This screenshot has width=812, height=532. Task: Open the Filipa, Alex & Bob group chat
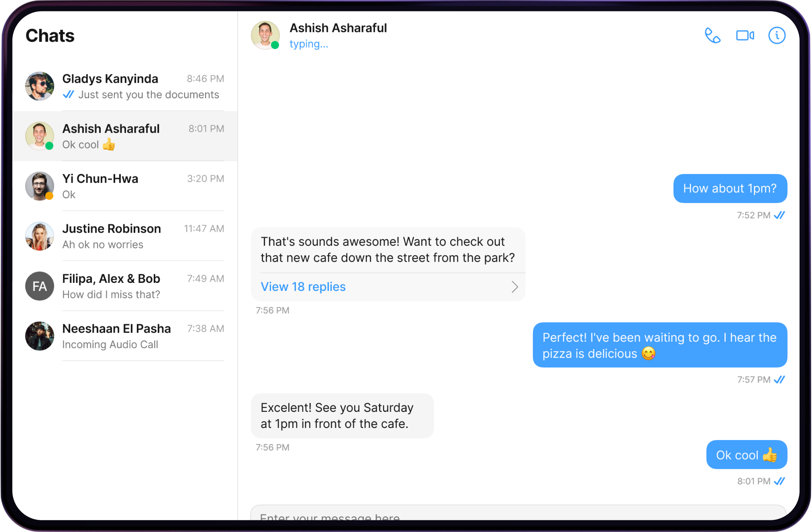143,286
